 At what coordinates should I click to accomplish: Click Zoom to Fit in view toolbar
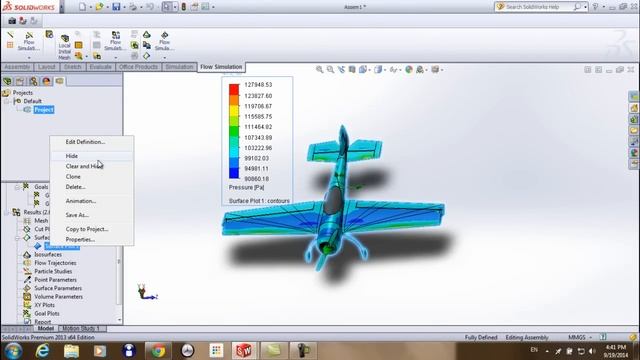[x=320, y=70]
